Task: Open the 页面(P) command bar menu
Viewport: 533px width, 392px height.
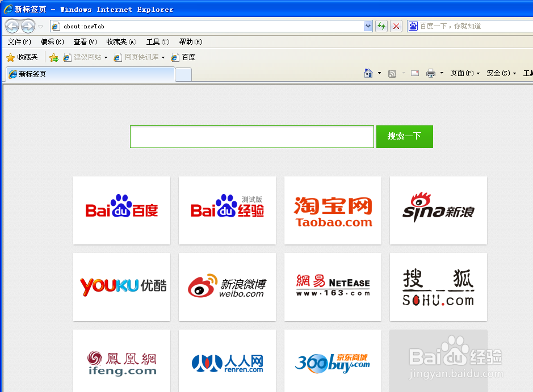Action: pos(465,73)
